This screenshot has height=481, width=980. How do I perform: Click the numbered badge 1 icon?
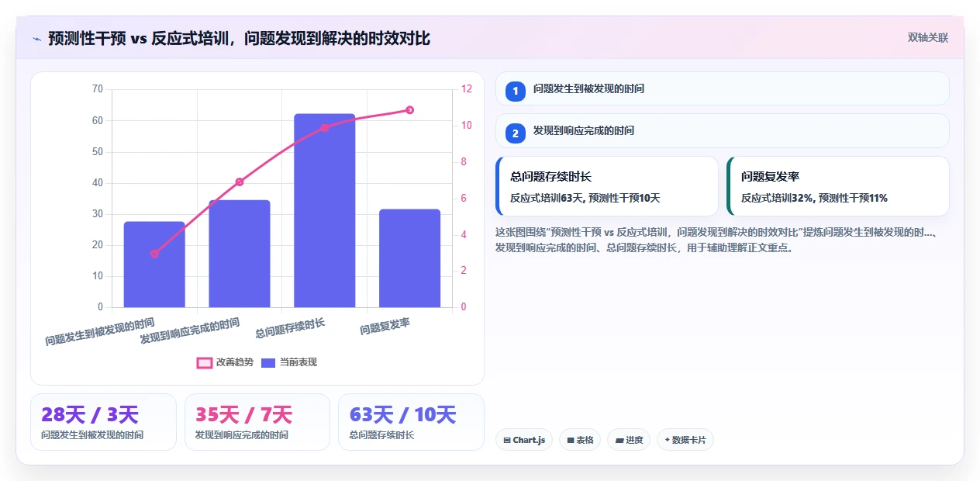click(x=516, y=91)
